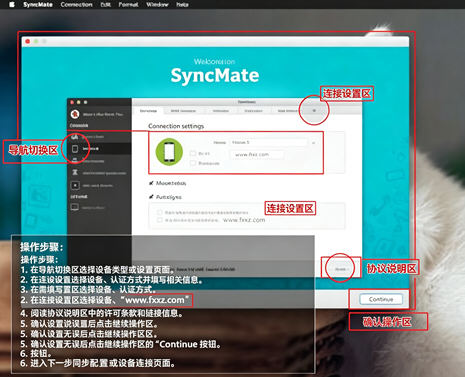Click the small button at the inner window's bottom right

pyautogui.click(x=340, y=269)
